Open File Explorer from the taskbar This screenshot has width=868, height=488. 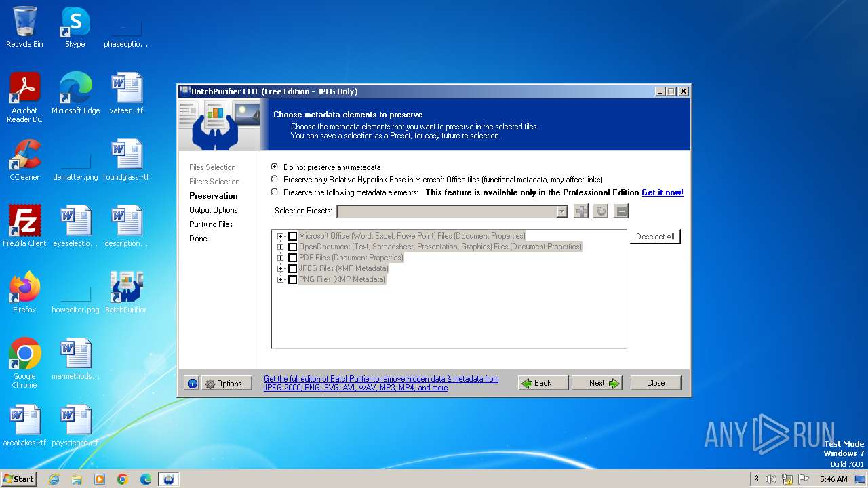(77, 479)
